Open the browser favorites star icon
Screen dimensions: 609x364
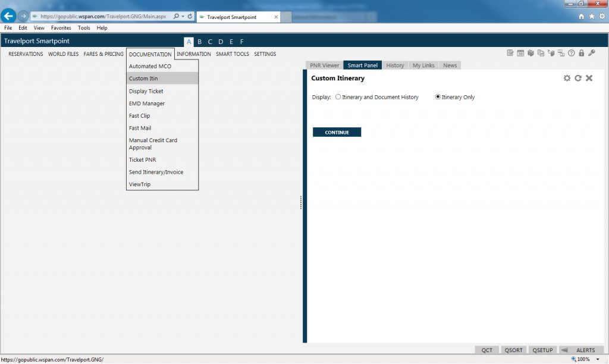(592, 16)
